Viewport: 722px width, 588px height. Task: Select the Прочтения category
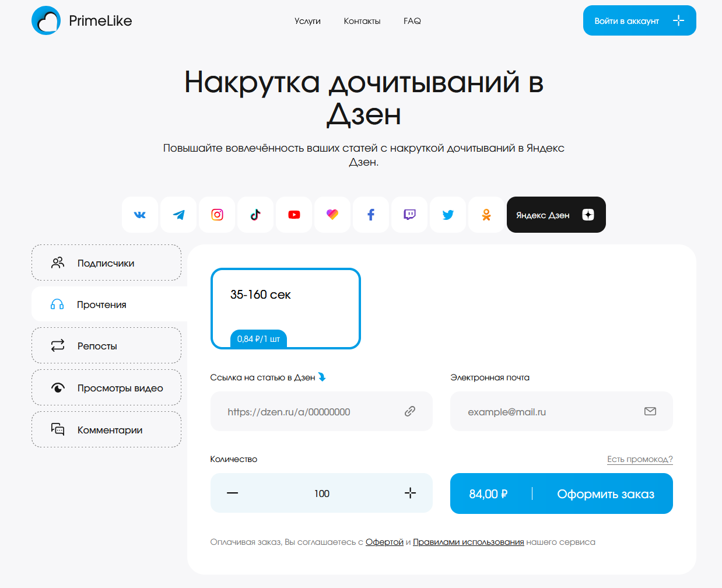[x=109, y=304]
